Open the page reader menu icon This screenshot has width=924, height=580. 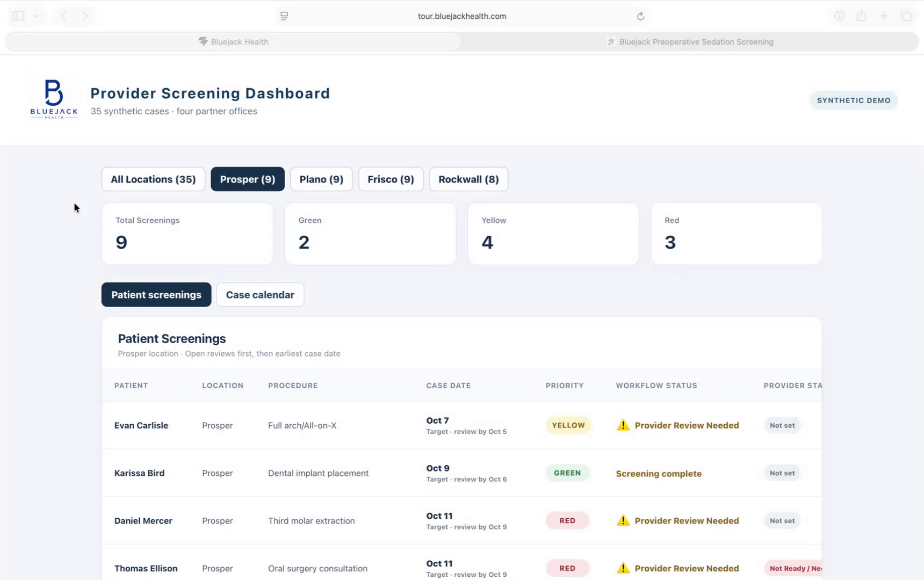click(284, 16)
